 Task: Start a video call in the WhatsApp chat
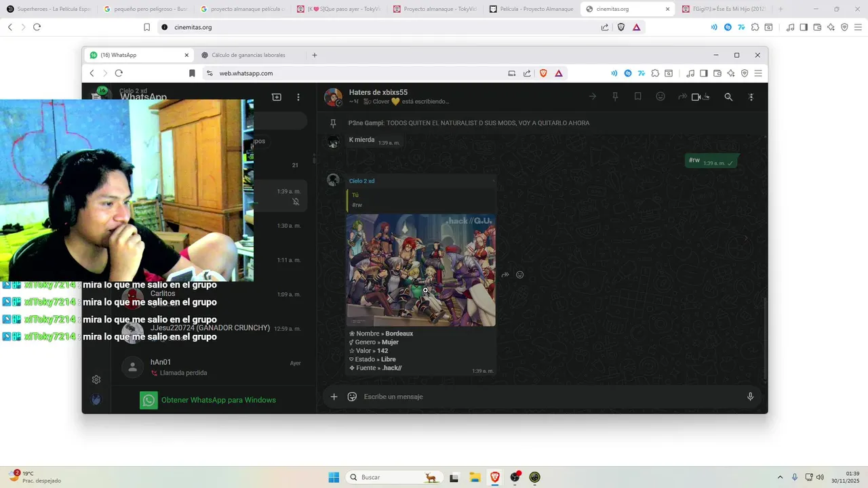click(x=696, y=97)
